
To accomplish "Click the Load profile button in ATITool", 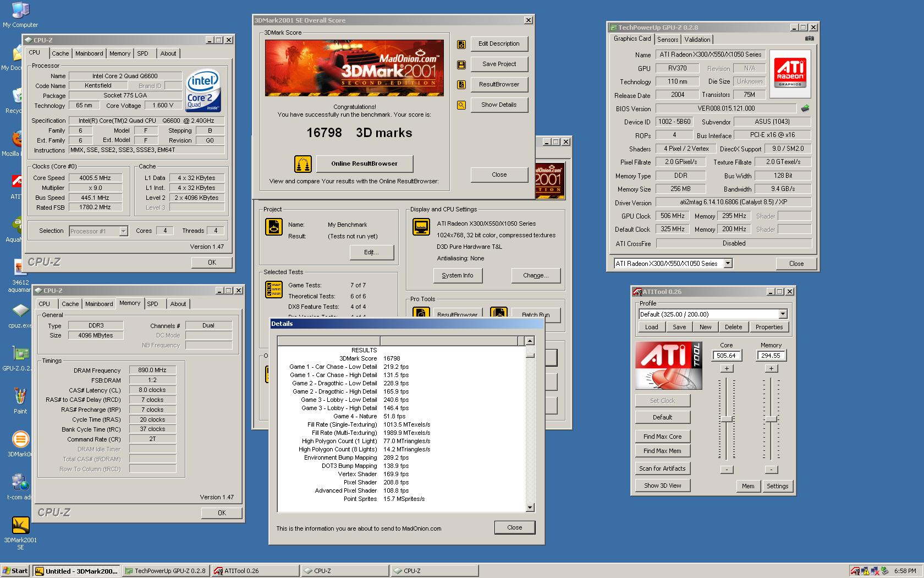I will 651,327.
